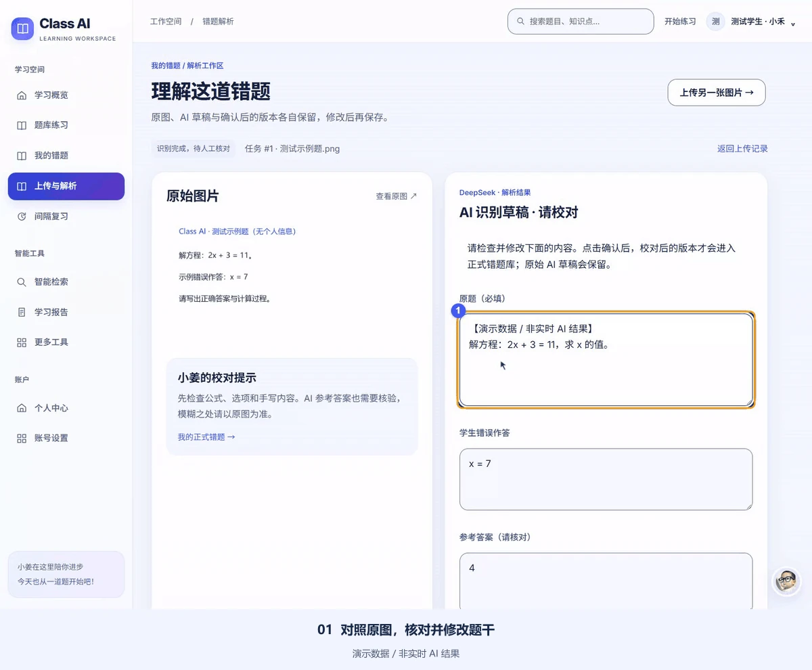The height and width of the screenshot is (670, 812).
Task: Click the grid icon beside 账号设置
Action: [22, 438]
